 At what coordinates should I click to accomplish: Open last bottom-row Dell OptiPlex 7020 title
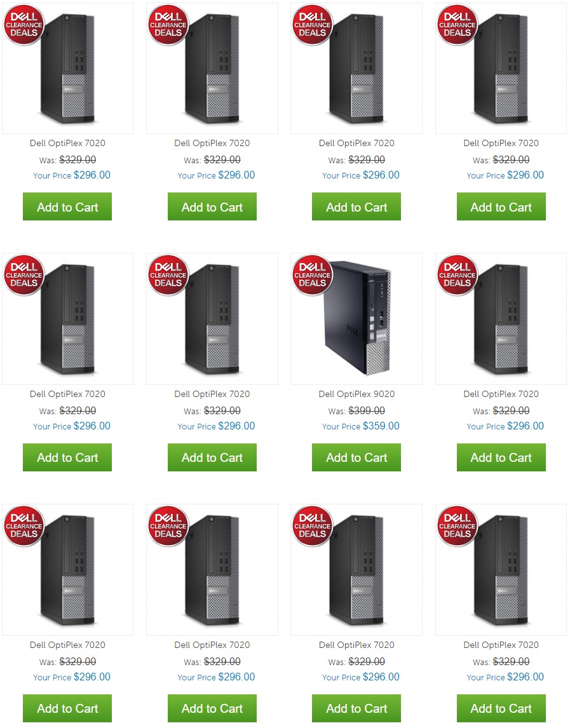click(x=501, y=645)
